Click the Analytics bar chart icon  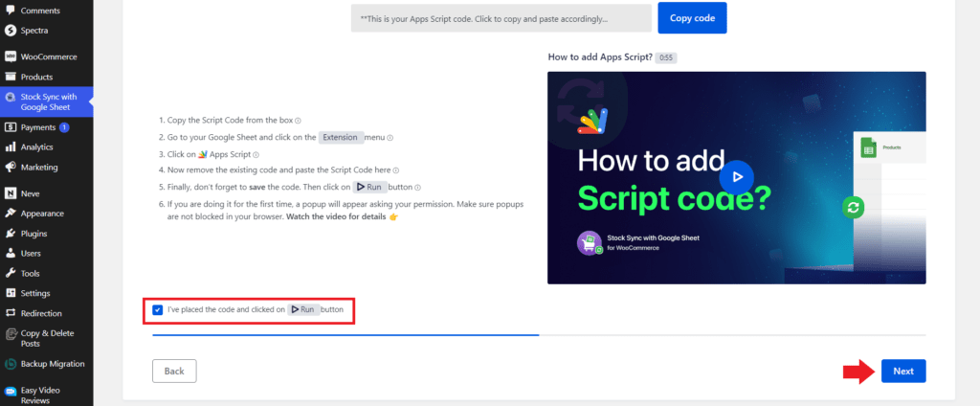10,147
